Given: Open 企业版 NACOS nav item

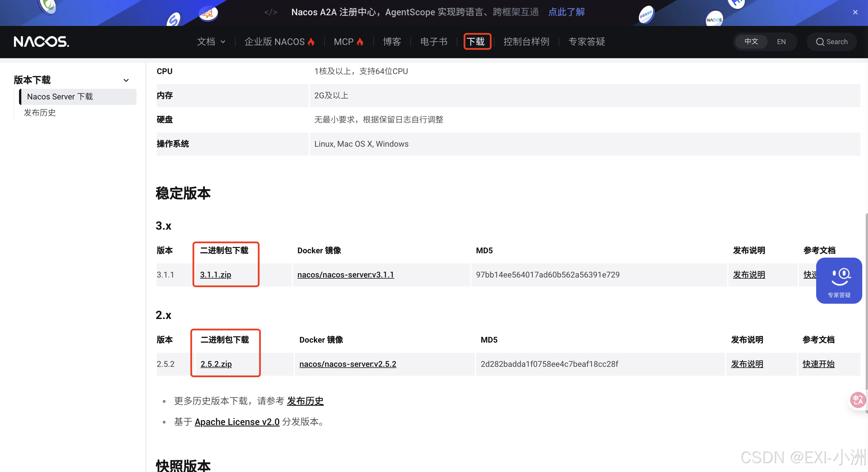Looking at the screenshot, I should point(279,42).
